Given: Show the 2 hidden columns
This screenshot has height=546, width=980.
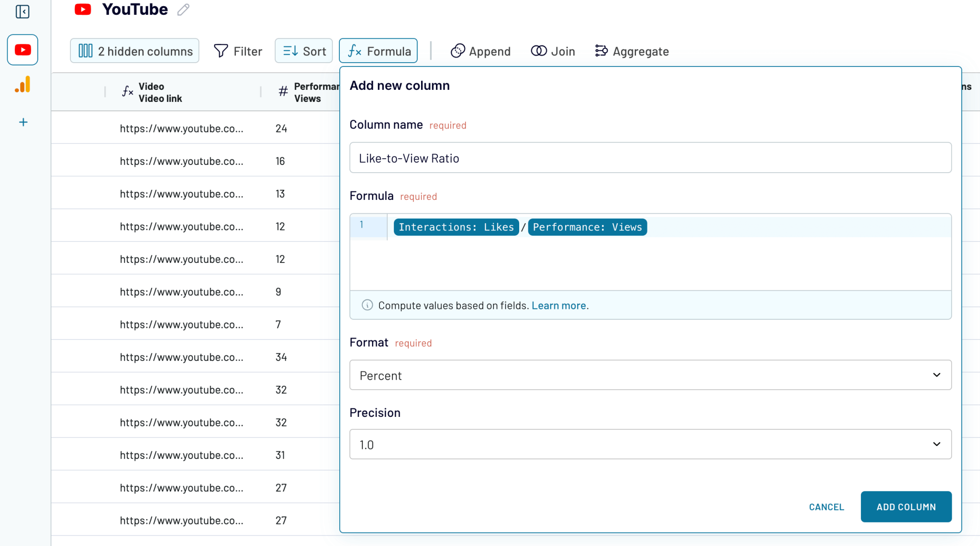Looking at the screenshot, I should pyautogui.click(x=134, y=51).
